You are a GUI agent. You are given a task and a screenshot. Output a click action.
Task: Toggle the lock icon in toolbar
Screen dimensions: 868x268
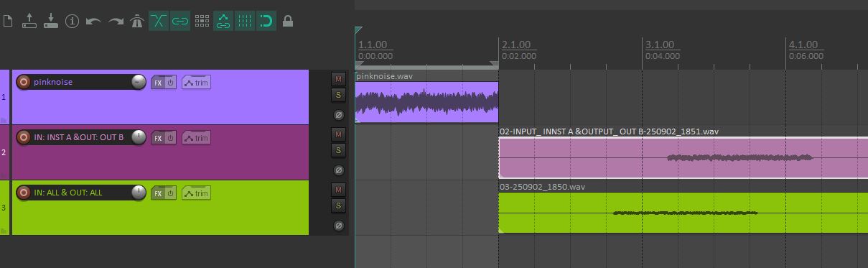coord(288,21)
